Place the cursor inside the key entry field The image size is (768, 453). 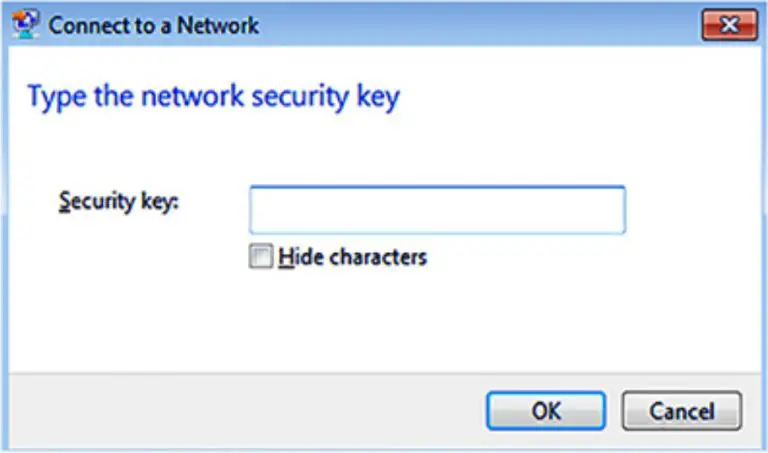click(x=437, y=210)
